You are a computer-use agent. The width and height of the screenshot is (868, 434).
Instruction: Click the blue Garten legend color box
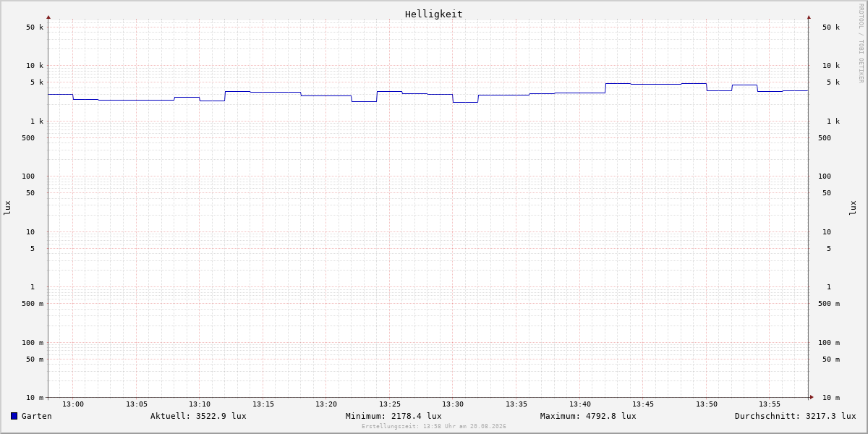[x=14, y=416]
